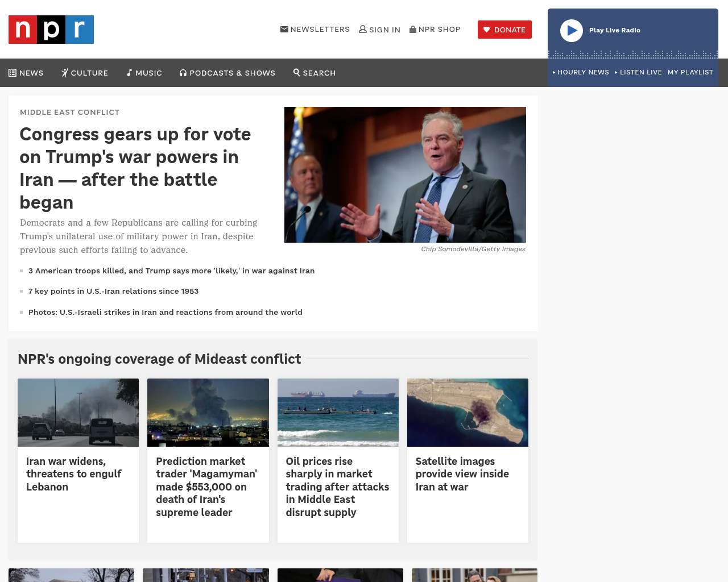Click the Culture figure icon
Viewport: 728px width, 582px height.
tap(65, 73)
